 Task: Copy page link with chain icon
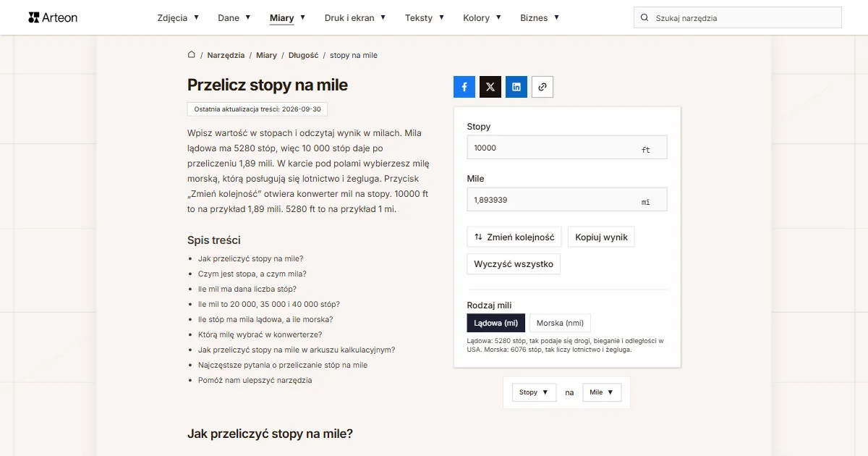pos(542,87)
